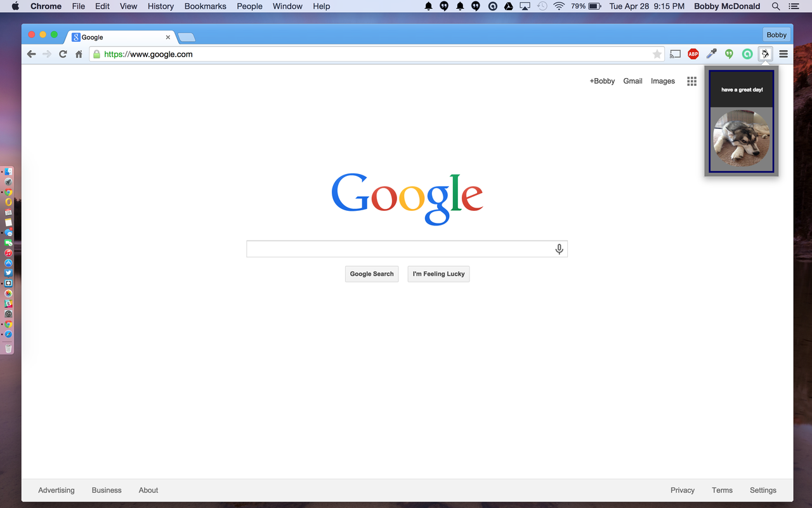Open the Gmail link
812x508 pixels.
(632, 81)
